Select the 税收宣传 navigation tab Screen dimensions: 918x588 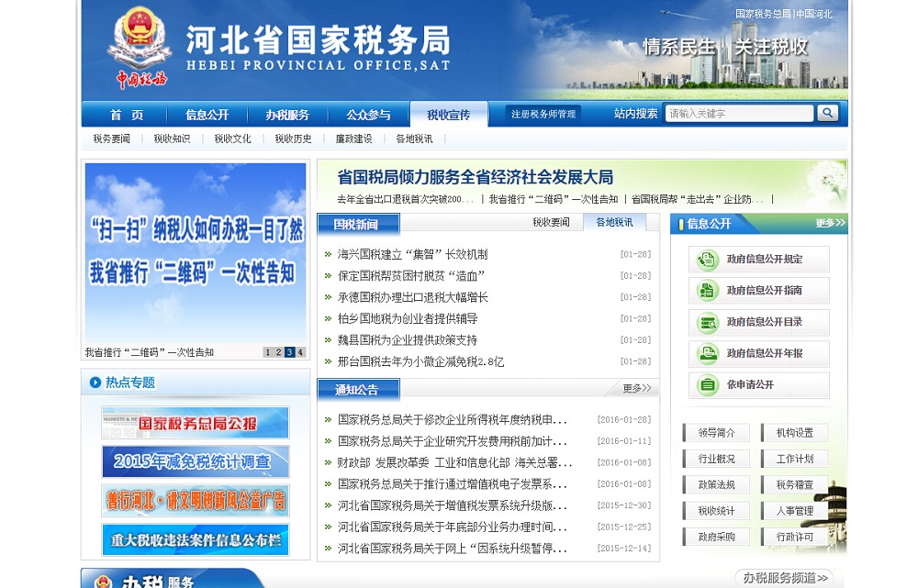[x=449, y=115]
